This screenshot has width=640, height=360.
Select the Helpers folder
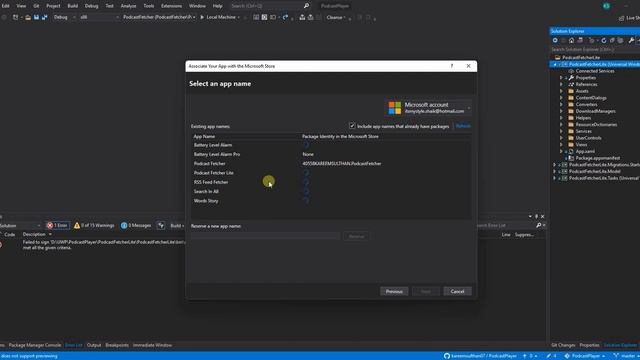(583, 118)
